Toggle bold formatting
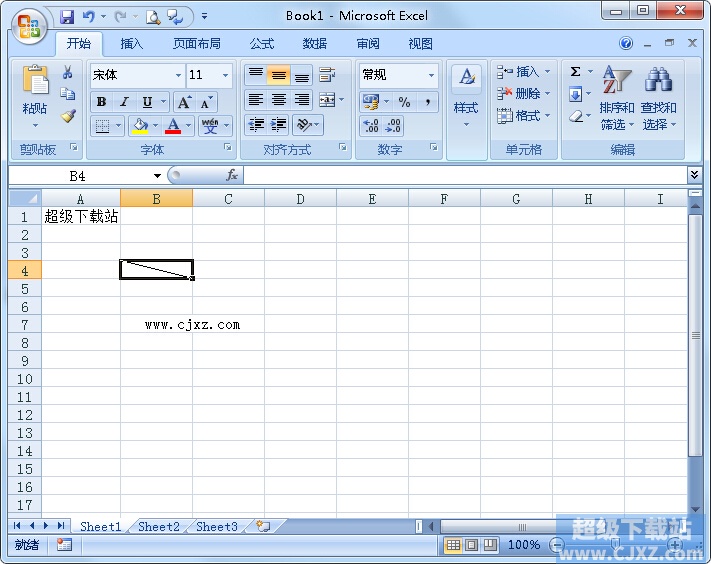 tap(102, 102)
